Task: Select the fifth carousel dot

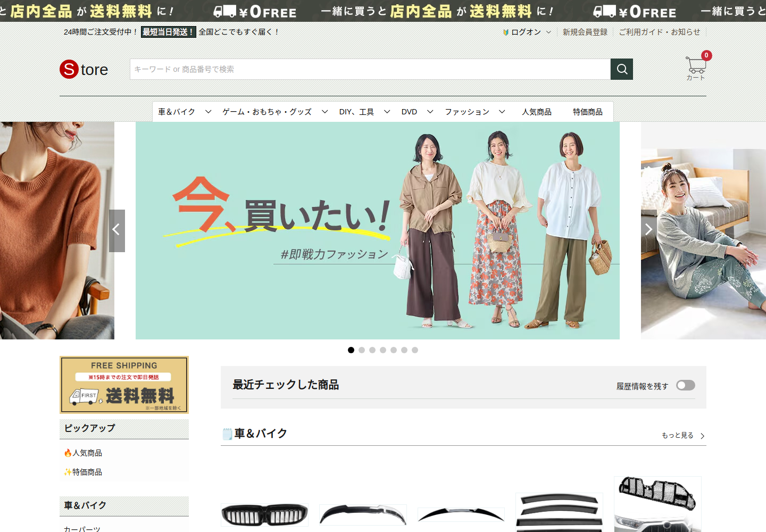Action: (x=394, y=350)
